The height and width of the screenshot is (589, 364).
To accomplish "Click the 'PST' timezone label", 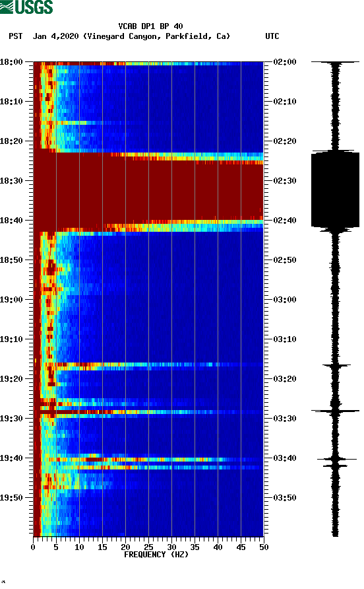I will pyautogui.click(x=15, y=36).
